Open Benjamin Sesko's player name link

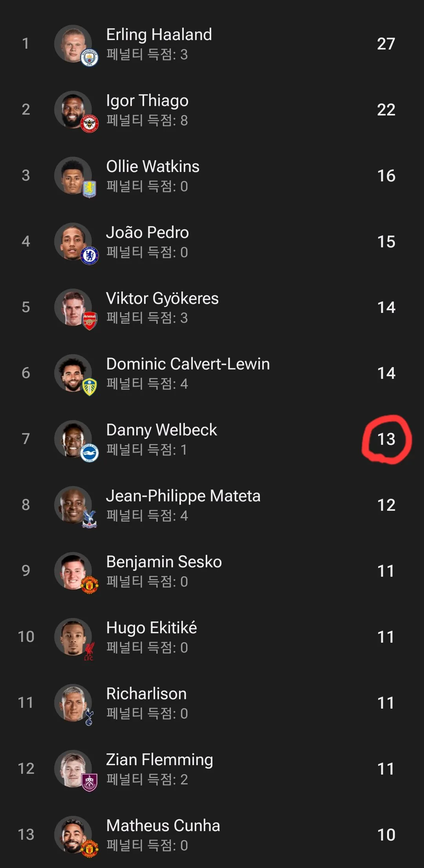[x=164, y=562]
